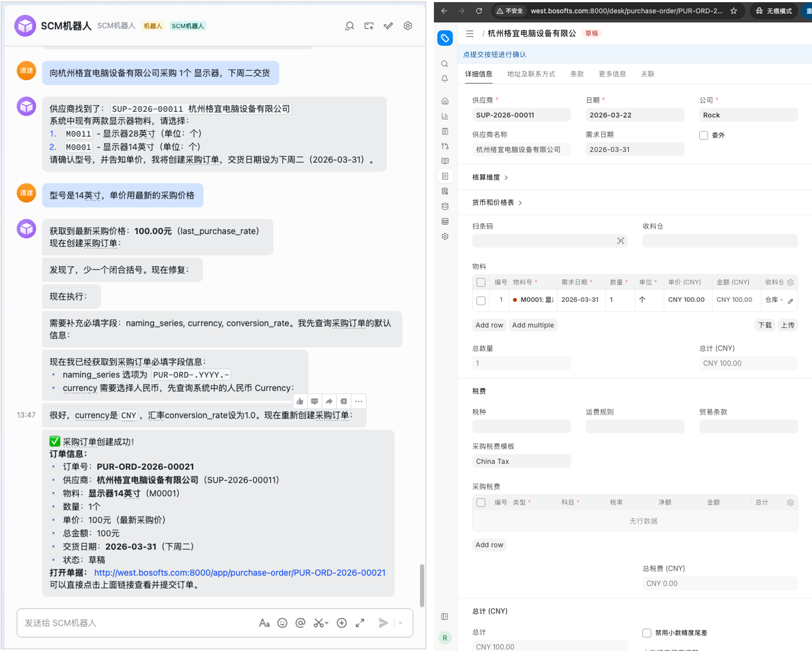Click Add row under the 物料 table
The width and height of the screenshot is (812, 651).
(489, 325)
